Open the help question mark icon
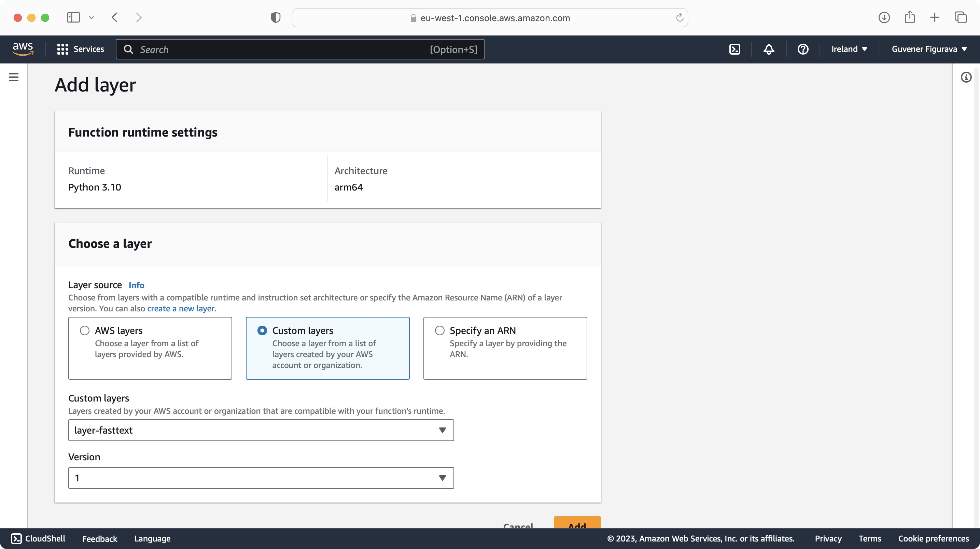The image size is (980, 549). [x=803, y=49]
